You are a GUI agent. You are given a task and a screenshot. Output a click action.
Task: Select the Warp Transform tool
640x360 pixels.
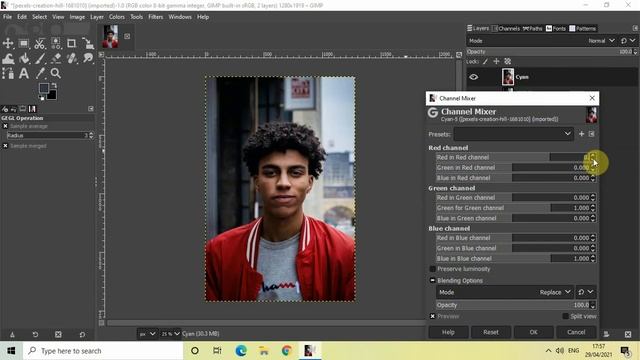(8, 59)
